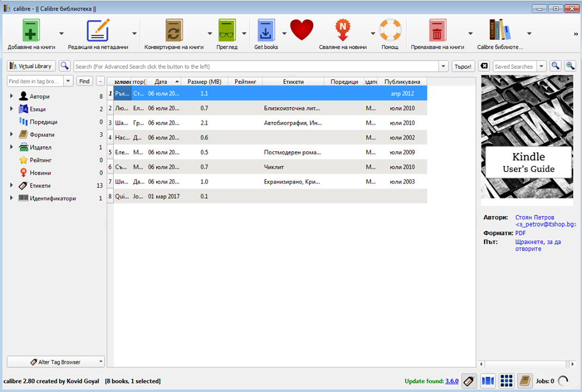Click the Помощ (help) lifebuoy icon
The image size is (582, 392).
pos(390,30)
